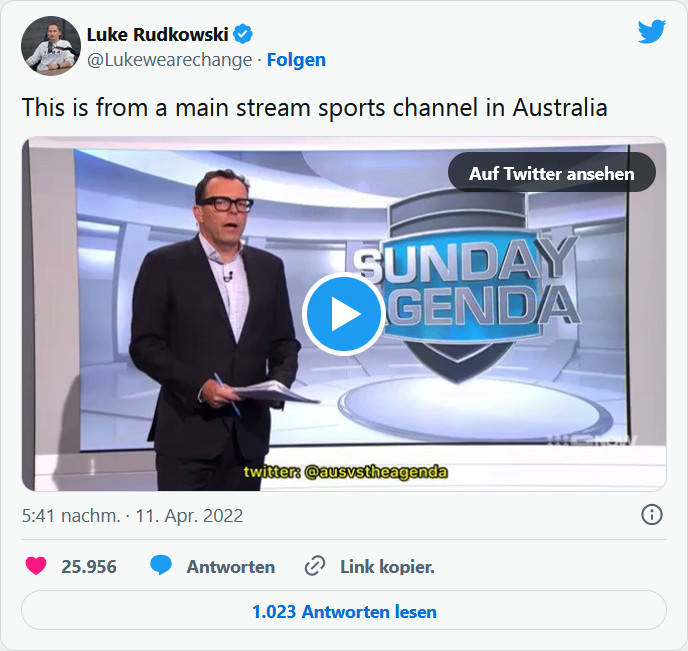The image size is (688, 651).
Task: Click the info circle icon
Action: (652, 515)
